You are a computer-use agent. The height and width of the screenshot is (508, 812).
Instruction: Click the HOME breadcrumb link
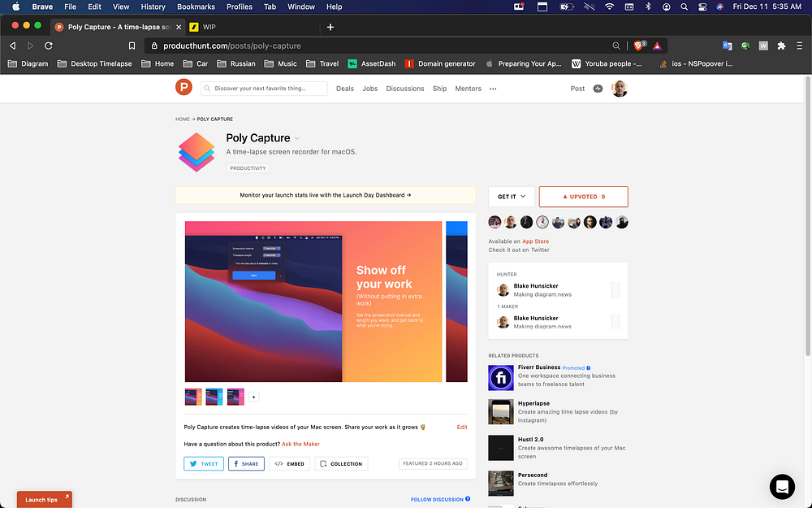click(182, 119)
